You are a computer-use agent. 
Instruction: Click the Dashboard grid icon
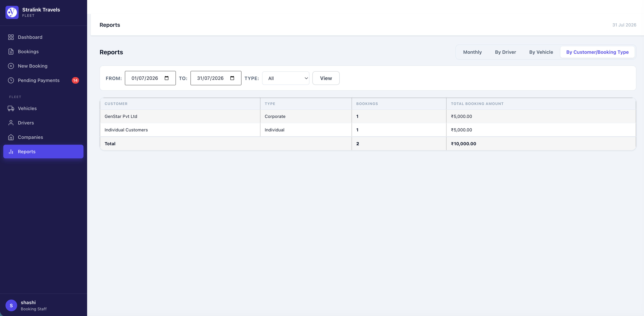point(11,37)
